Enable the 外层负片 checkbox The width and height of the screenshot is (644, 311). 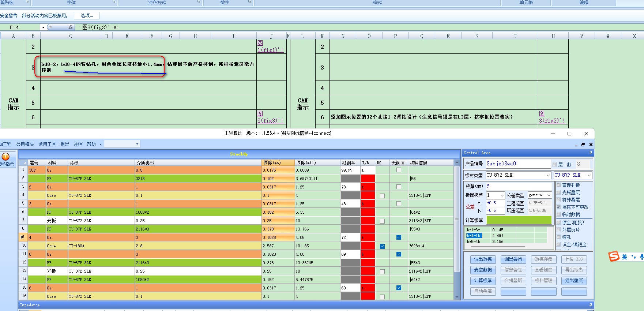click(558, 230)
